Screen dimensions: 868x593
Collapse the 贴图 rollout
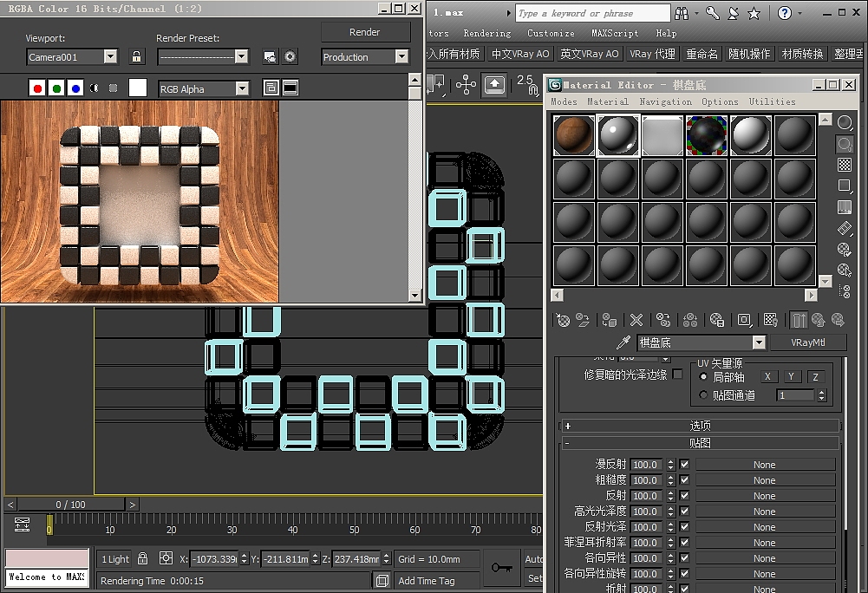(x=701, y=443)
